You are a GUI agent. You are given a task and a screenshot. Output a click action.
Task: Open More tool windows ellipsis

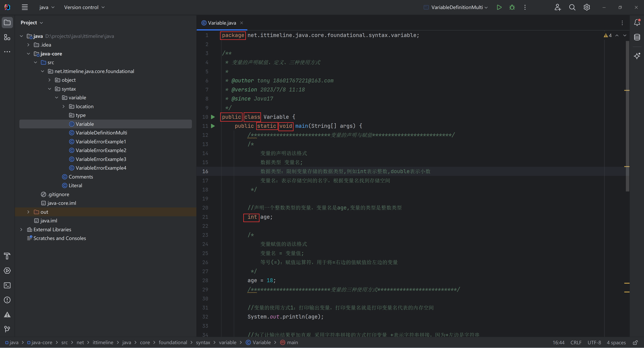(x=7, y=52)
